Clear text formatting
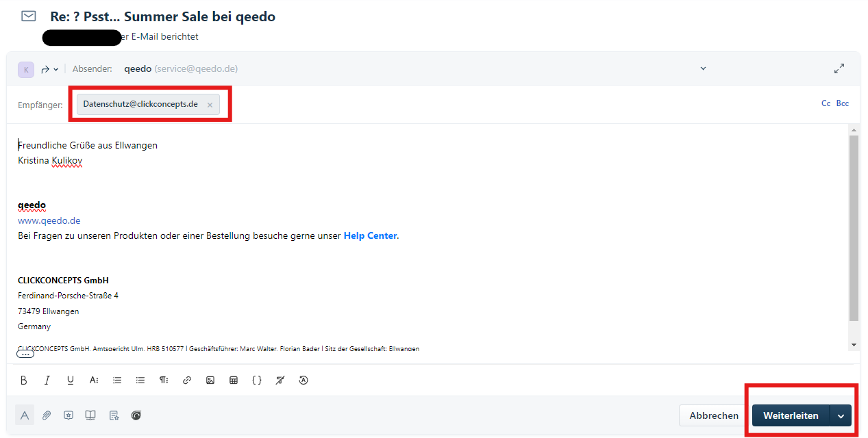Image resolution: width=868 pixels, height=438 pixels. click(x=280, y=381)
